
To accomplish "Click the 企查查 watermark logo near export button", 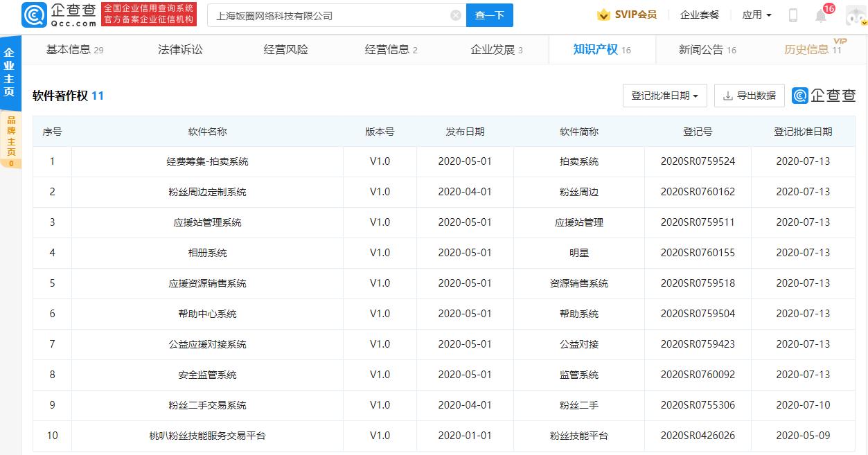I will coord(822,96).
